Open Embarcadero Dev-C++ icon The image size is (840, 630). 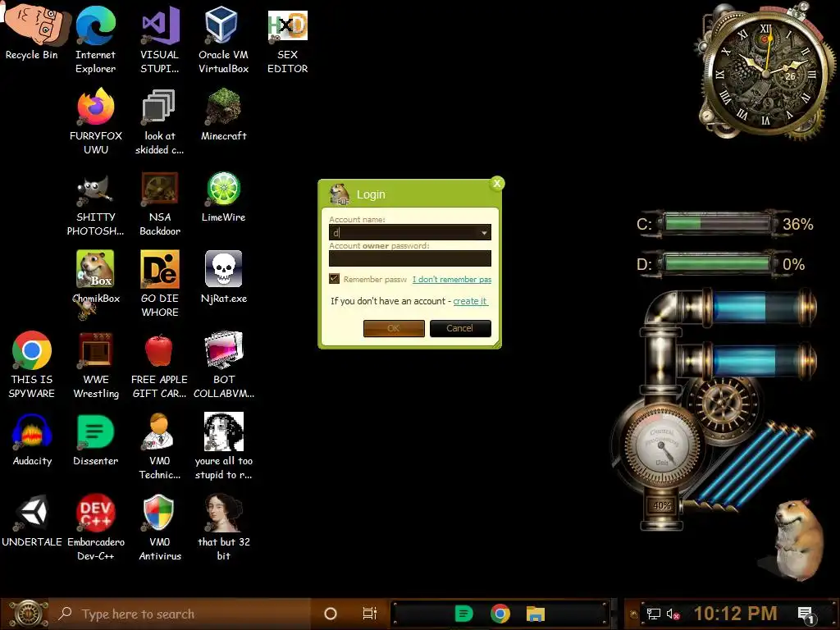coord(95,514)
